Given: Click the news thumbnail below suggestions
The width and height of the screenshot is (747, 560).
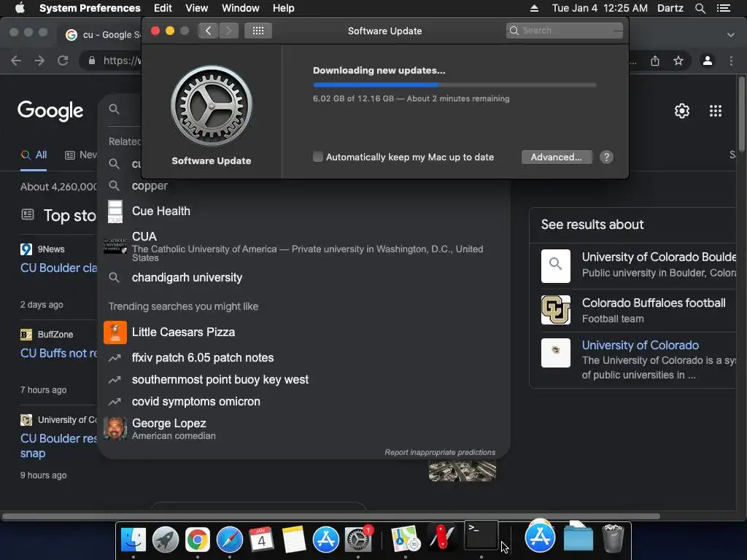Looking at the screenshot, I should [462, 470].
